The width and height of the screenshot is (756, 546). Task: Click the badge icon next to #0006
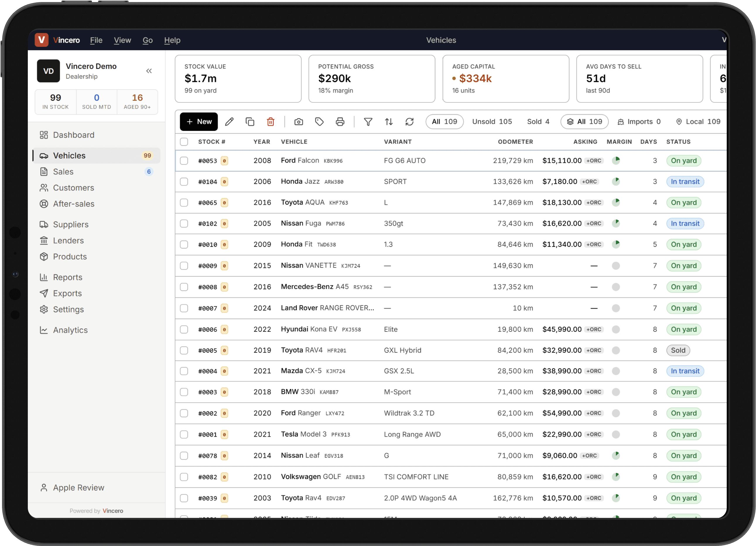tap(224, 329)
